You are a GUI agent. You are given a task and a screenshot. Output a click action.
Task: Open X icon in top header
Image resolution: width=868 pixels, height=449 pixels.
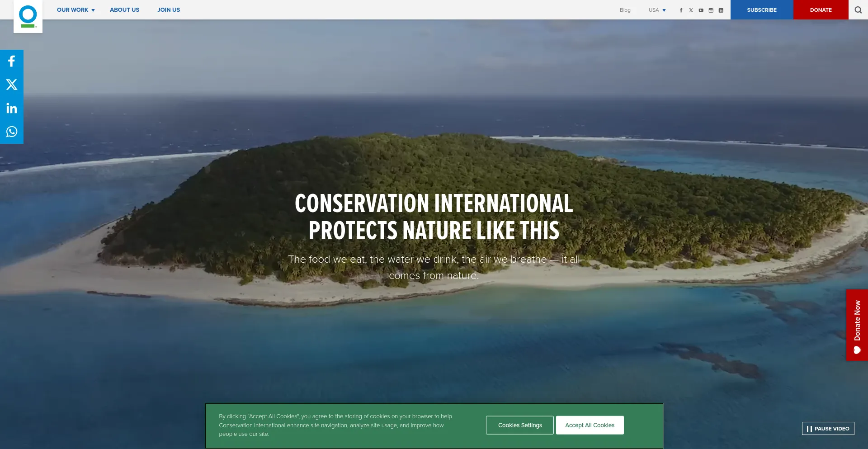coord(691,10)
